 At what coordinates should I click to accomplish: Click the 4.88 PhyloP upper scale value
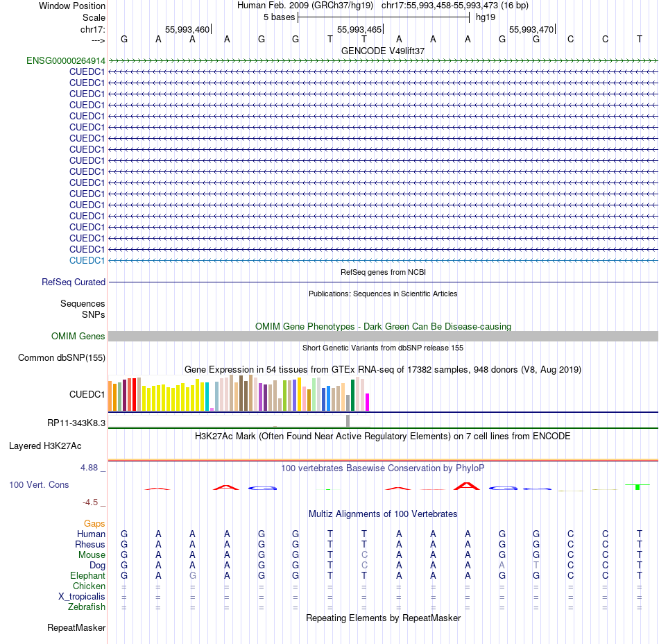click(89, 468)
